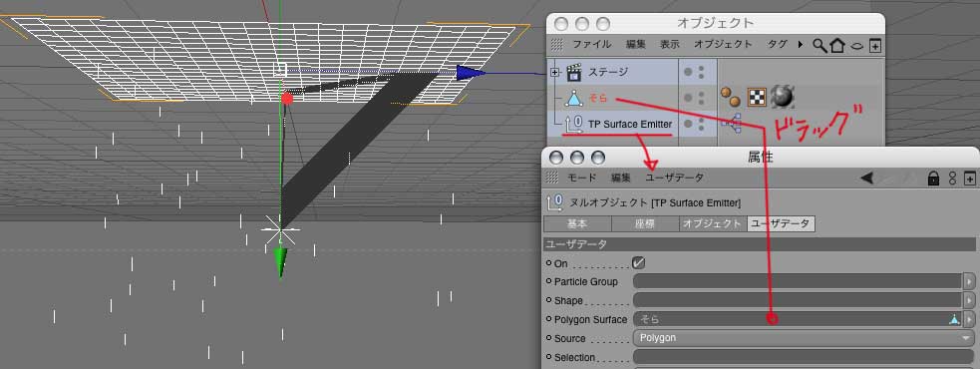Screen dimensions: 980x369
Task: Select the checkered texture tag on そら
Action: pyautogui.click(x=757, y=97)
